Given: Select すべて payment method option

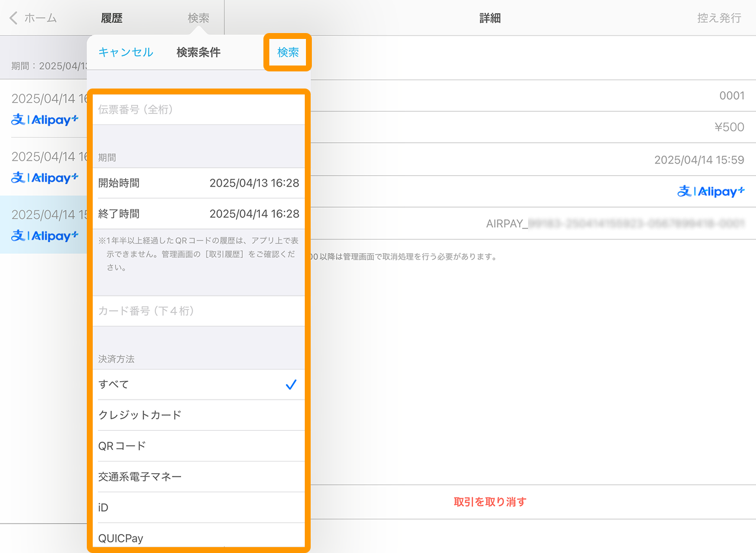Looking at the screenshot, I should click(x=198, y=385).
